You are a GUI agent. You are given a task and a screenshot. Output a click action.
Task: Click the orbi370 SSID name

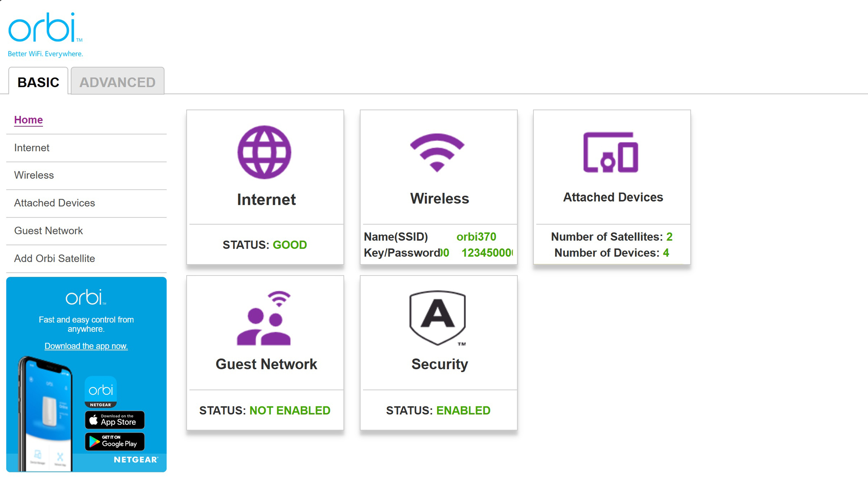click(476, 237)
